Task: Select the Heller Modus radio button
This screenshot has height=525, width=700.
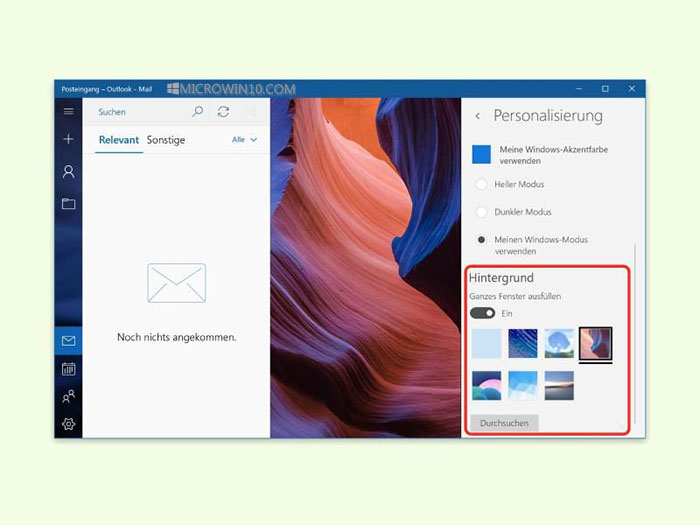Action: pyautogui.click(x=481, y=184)
